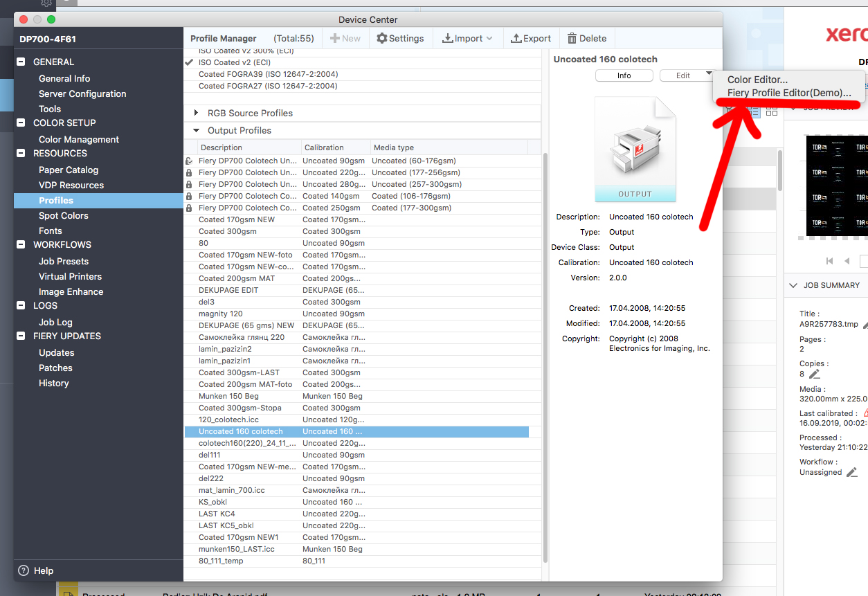Image resolution: width=868 pixels, height=596 pixels.
Task: Collapse the GENERAL section
Action: [21, 62]
